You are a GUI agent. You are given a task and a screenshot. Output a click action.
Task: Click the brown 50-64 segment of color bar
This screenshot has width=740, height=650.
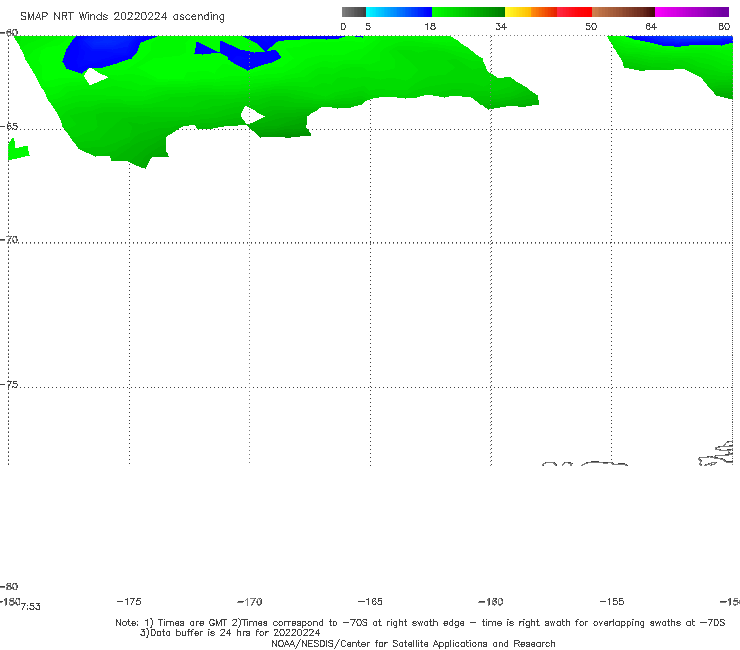pos(623,12)
